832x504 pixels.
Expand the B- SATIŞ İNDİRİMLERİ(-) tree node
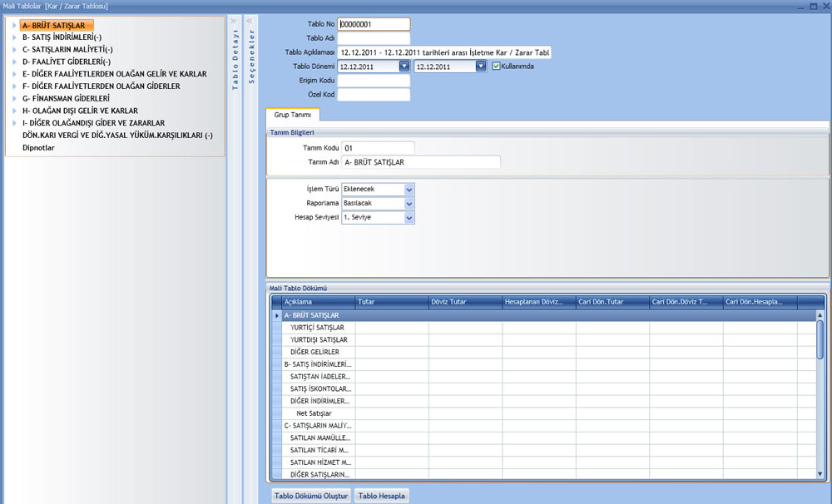[14, 37]
